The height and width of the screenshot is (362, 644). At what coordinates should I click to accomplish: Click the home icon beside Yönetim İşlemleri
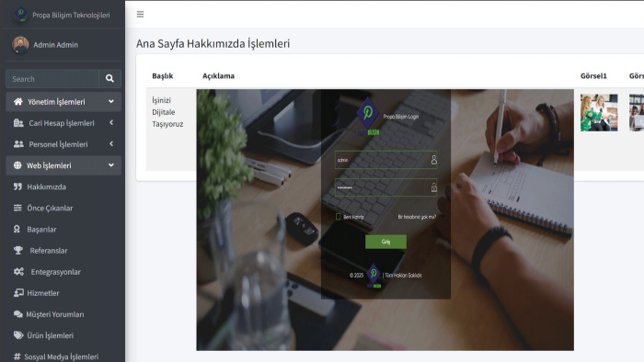(18, 101)
